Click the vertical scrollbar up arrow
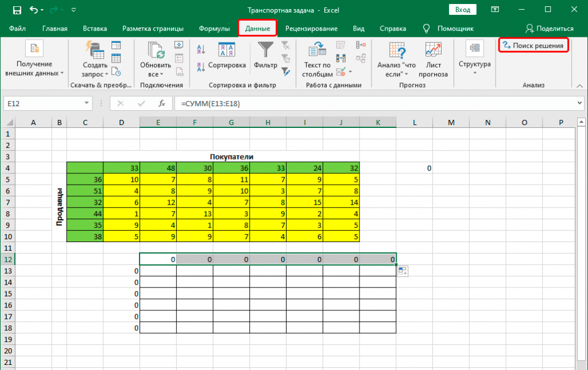The height and width of the screenshot is (370, 588). [x=581, y=122]
